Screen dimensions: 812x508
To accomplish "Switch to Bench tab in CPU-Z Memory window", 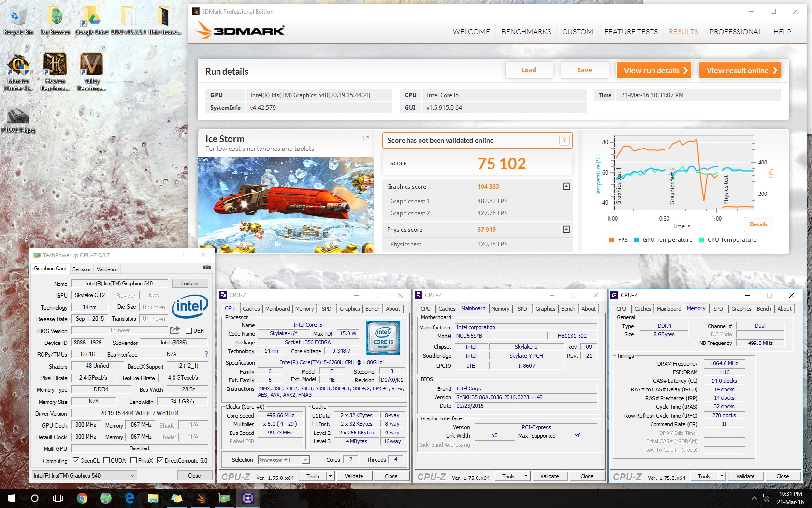I will click(x=764, y=309).
